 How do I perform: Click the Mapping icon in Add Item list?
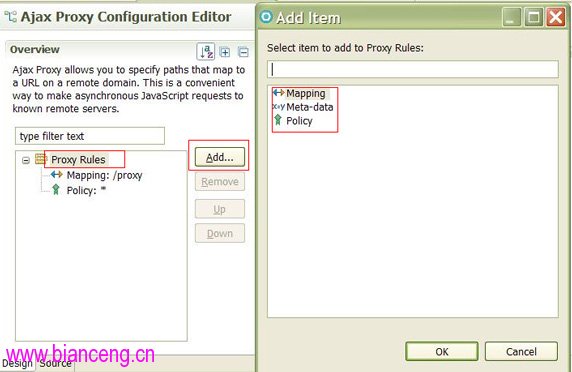pyautogui.click(x=279, y=93)
